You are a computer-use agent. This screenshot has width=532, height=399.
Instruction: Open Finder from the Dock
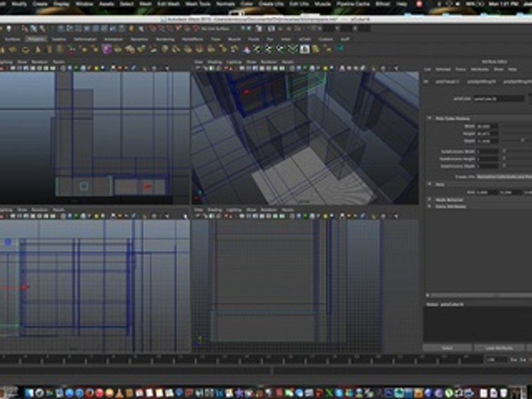(x=29, y=393)
